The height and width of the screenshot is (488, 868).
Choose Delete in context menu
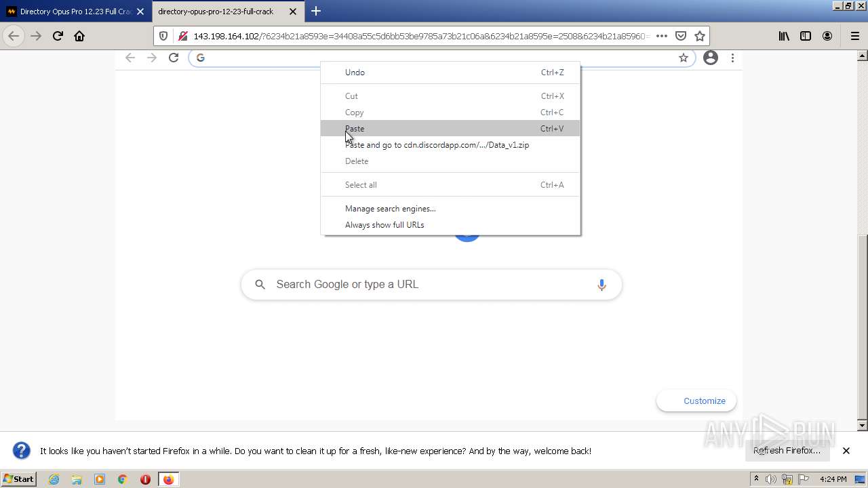(x=450, y=161)
